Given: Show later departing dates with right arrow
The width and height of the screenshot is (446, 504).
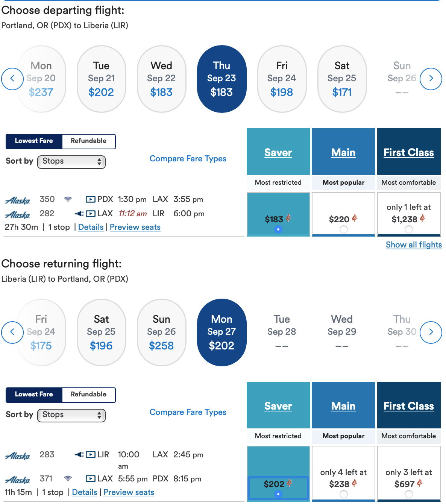Looking at the screenshot, I should pyautogui.click(x=431, y=79).
